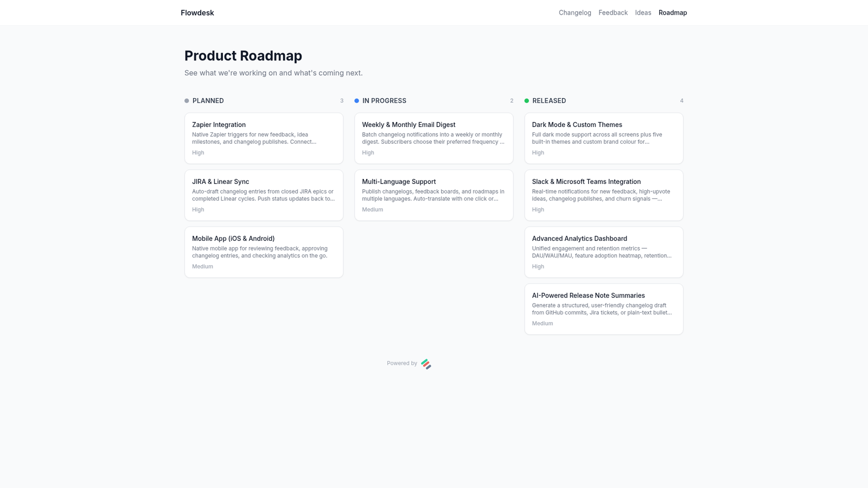Click Medium priority on AI-Powered Release card

point(542,323)
